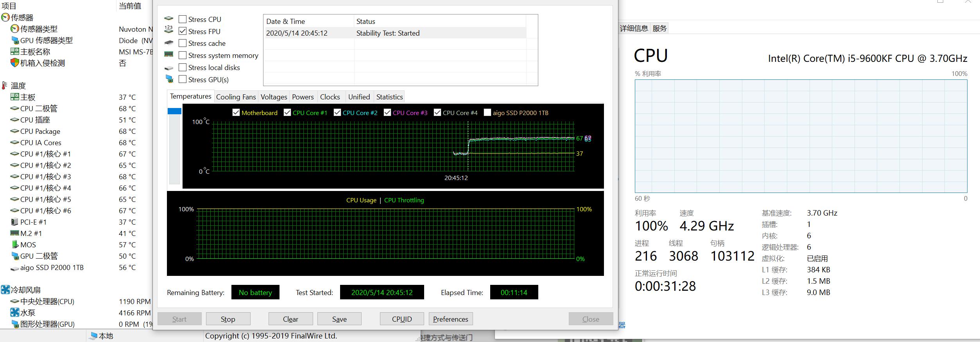
Task: Click the Stress CPU chip icon
Action: [168, 18]
